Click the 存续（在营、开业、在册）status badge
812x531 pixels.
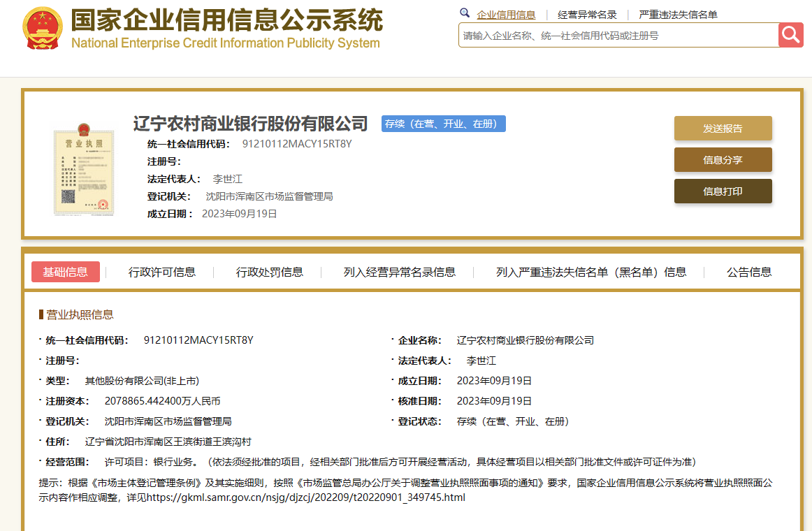coord(443,124)
